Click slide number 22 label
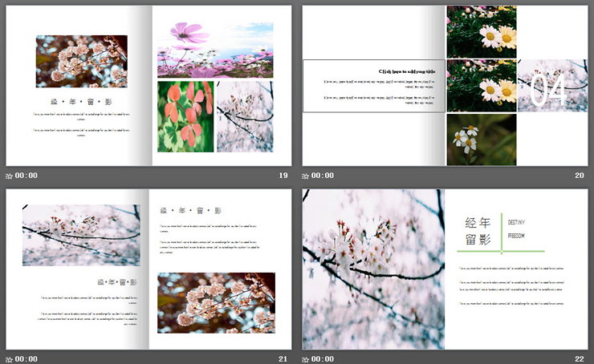 (x=580, y=359)
